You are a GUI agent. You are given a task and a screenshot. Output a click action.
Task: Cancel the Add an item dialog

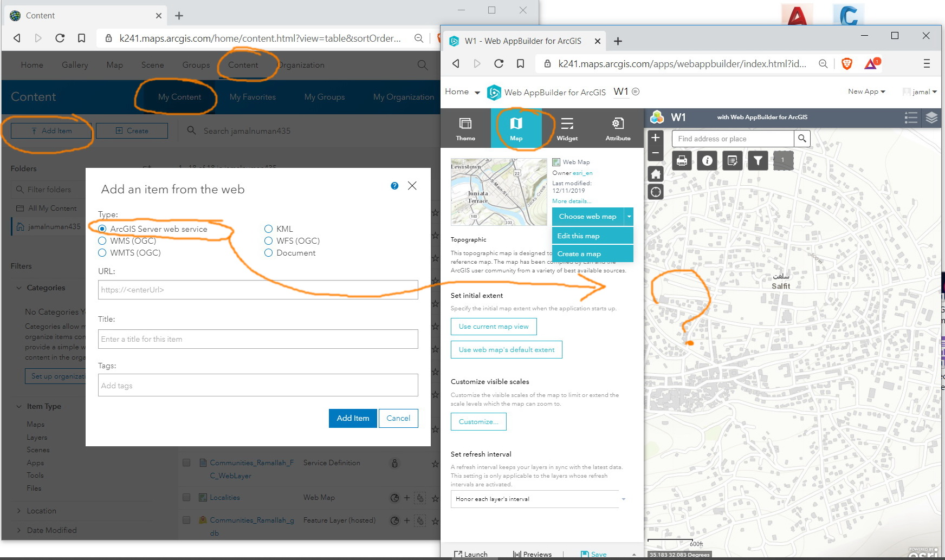point(398,418)
